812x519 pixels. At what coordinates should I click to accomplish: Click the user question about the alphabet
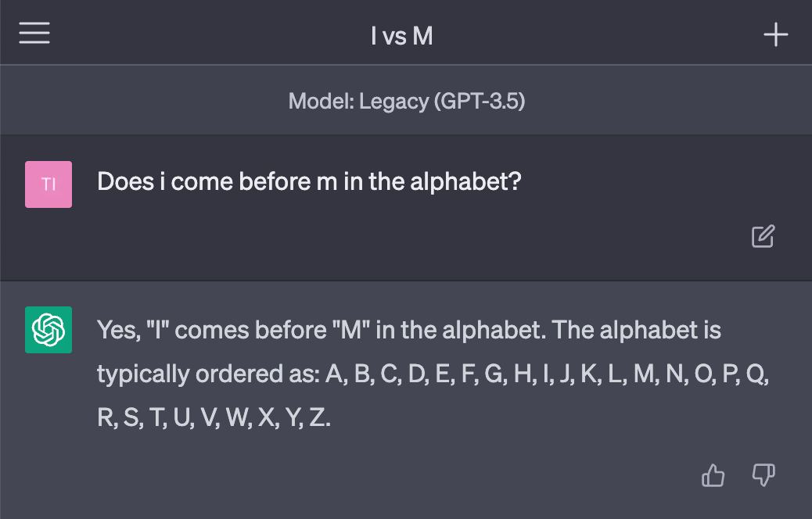click(309, 181)
